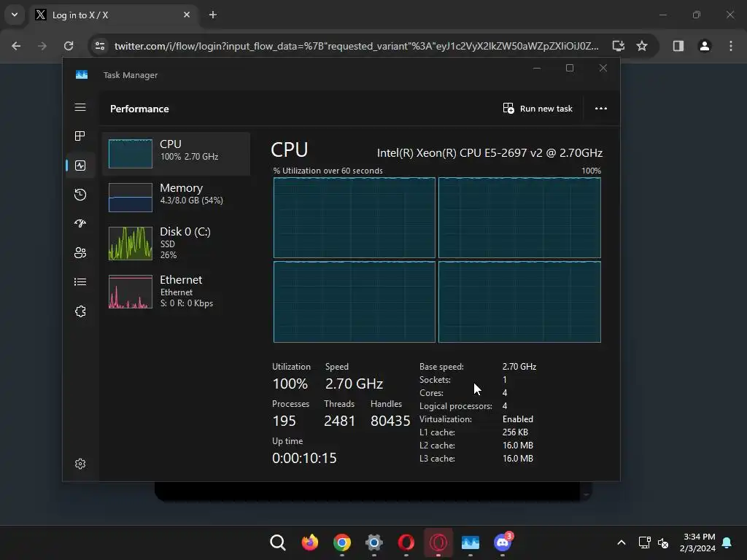The width and height of the screenshot is (747, 560).
Task: View site information icon in address bar
Action: 100,46
